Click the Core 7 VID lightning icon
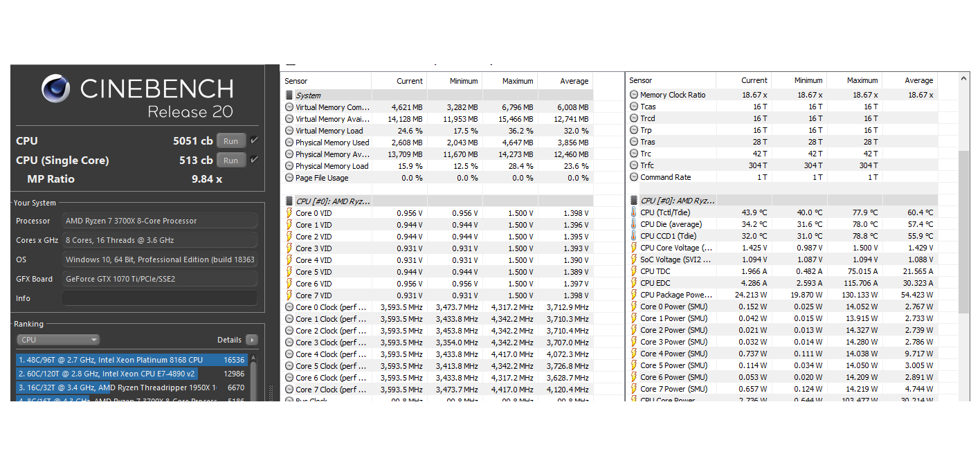Image resolution: width=980 pixels, height=465 pixels. 289,295
